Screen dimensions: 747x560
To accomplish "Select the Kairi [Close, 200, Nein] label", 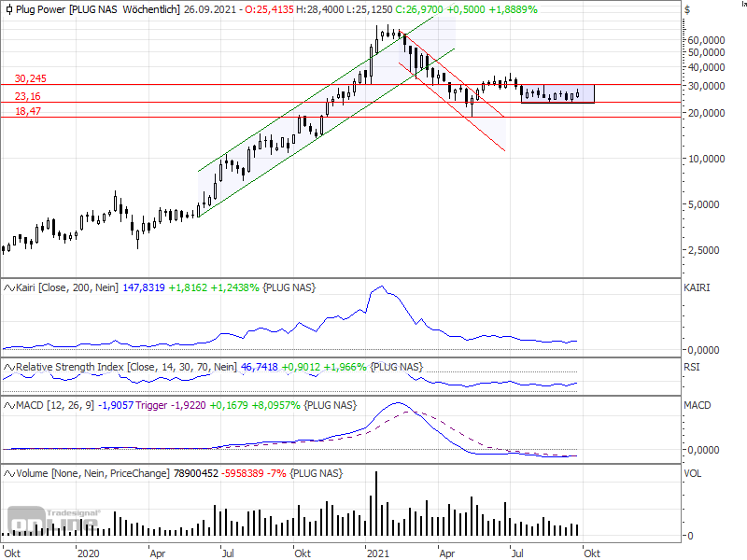I will coord(66,287).
